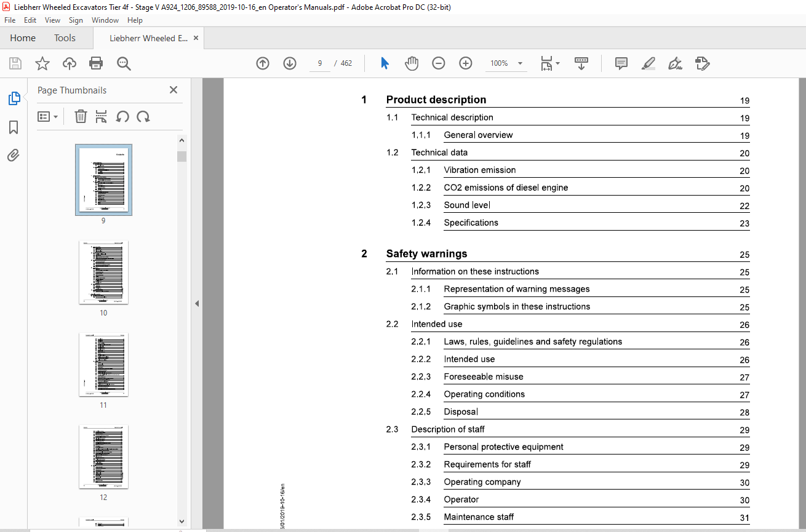Click the insert page break thumbnail icon

click(102, 116)
